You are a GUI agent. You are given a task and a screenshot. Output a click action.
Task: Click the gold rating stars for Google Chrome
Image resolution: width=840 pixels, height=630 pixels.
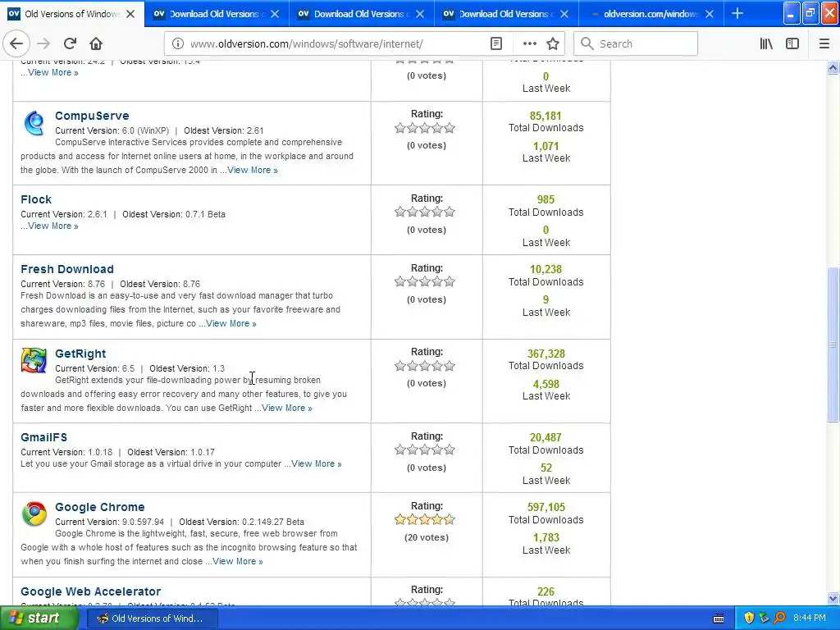point(425,519)
